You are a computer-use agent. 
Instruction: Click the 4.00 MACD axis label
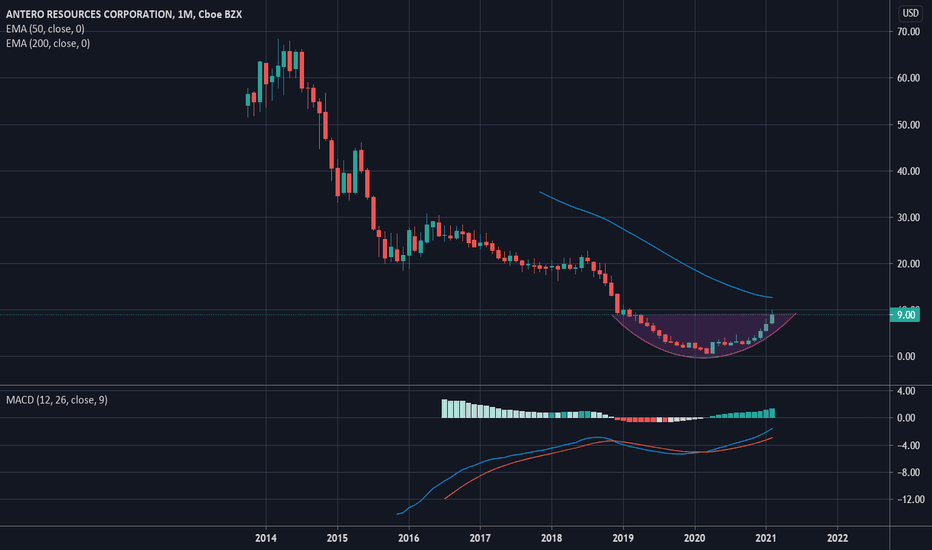pos(906,391)
